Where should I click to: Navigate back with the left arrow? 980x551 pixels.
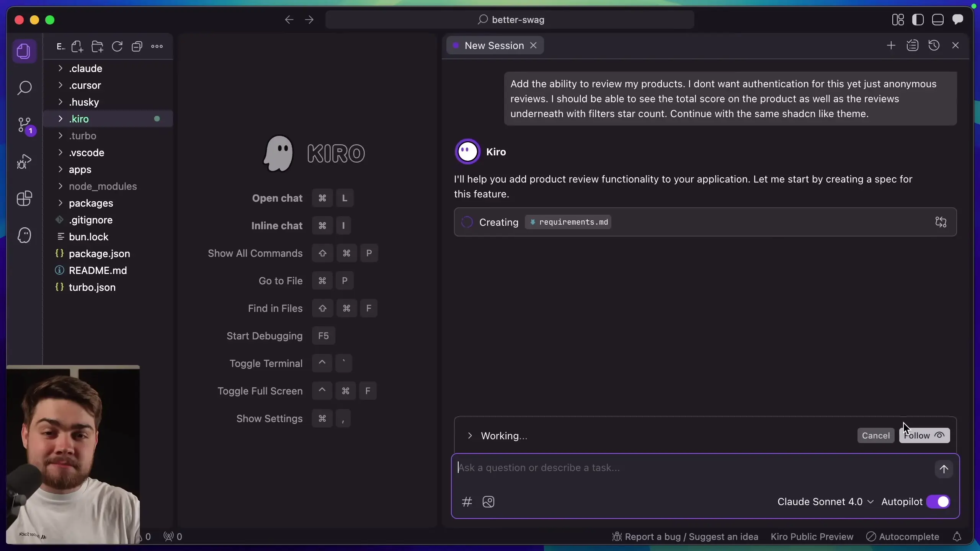click(289, 20)
